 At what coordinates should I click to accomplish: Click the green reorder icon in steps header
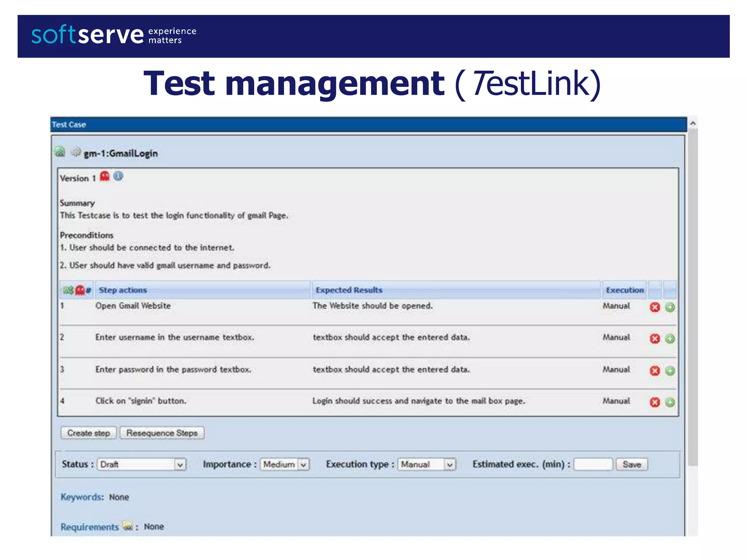pos(69,290)
